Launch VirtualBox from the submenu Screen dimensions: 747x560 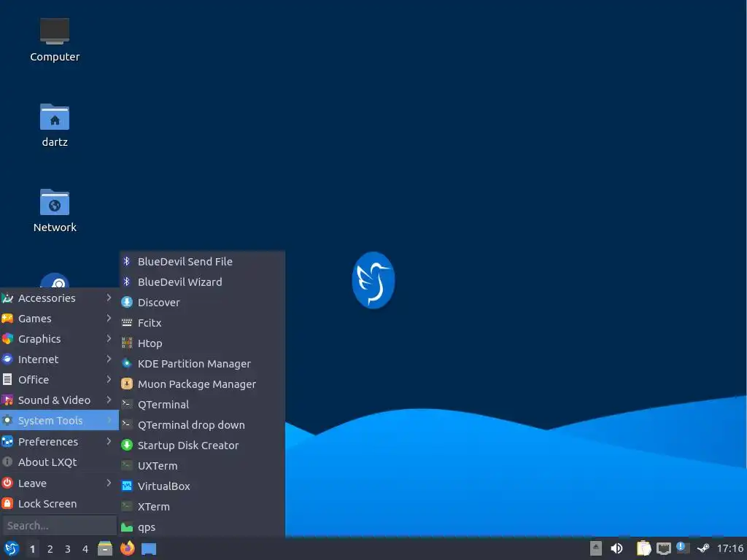click(203, 486)
